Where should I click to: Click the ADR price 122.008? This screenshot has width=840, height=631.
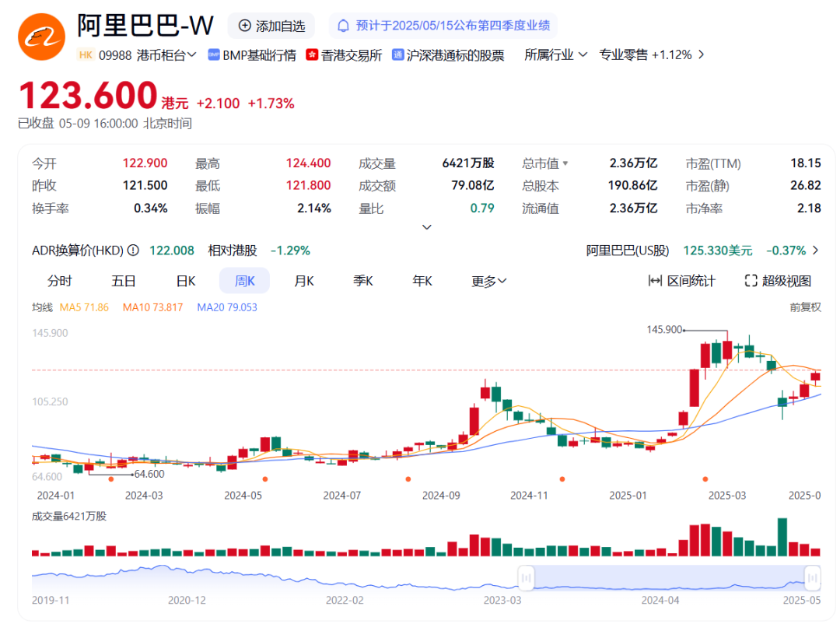pos(171,251)
